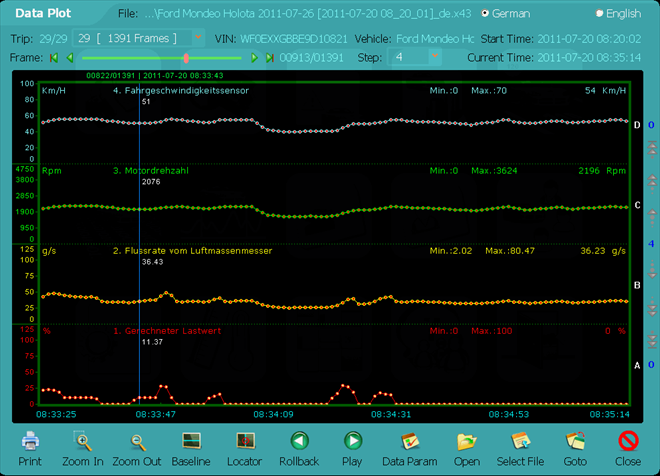Select the German language radio button
The image size is (660, 476).
click(486, 14)
